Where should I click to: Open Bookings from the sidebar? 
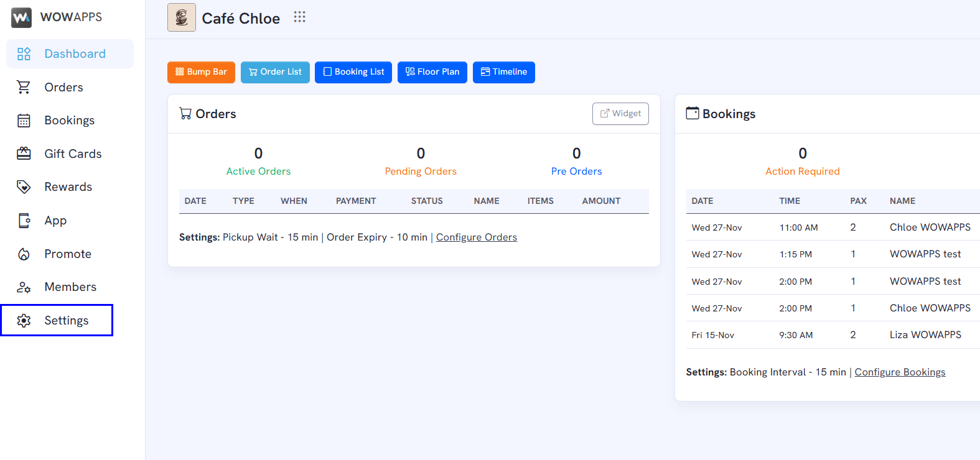click(x=70, y=121)
